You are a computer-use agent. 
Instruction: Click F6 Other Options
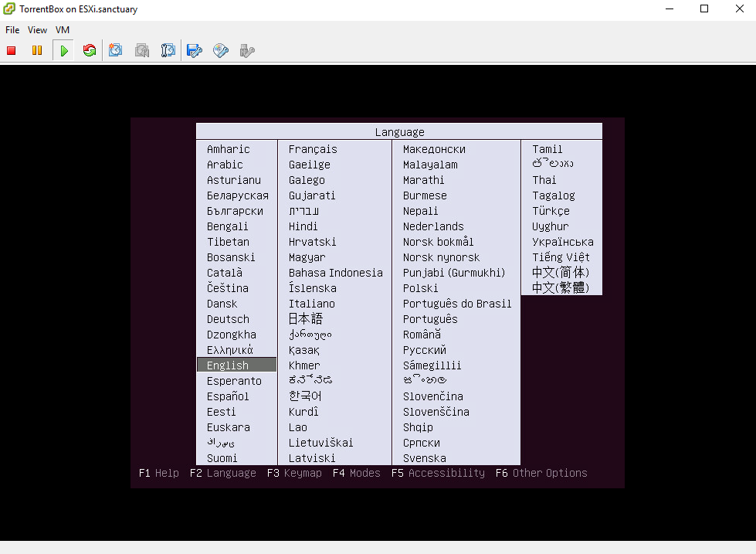click(541, 473)
